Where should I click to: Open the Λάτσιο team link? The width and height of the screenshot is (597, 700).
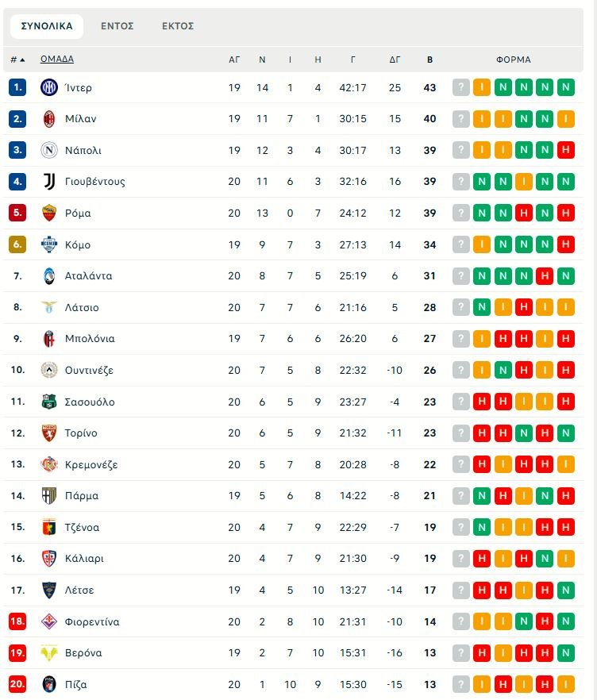[82, 308]
